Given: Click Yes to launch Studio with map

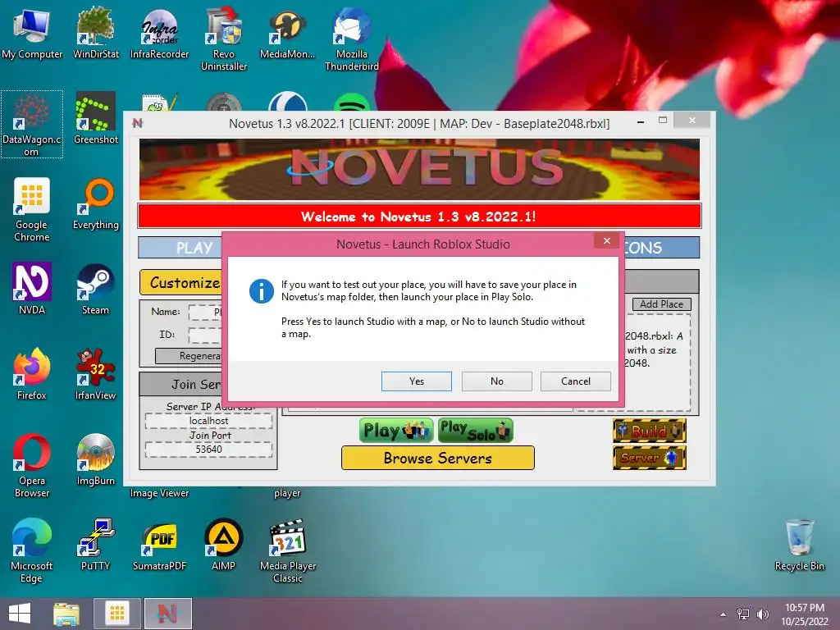Looking at the screenshot, I should [416, 381].
